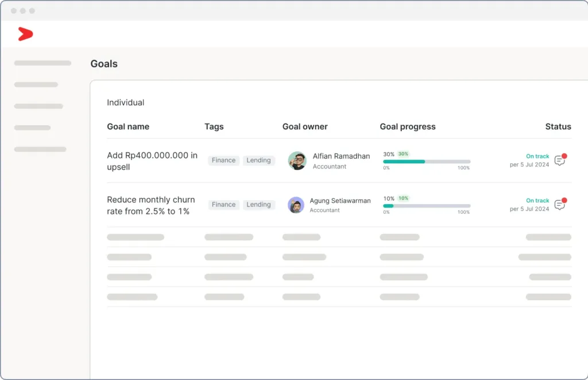Toggle the On track status for the upsell goal
The image size is (588, 380).
tap(537, 156)
